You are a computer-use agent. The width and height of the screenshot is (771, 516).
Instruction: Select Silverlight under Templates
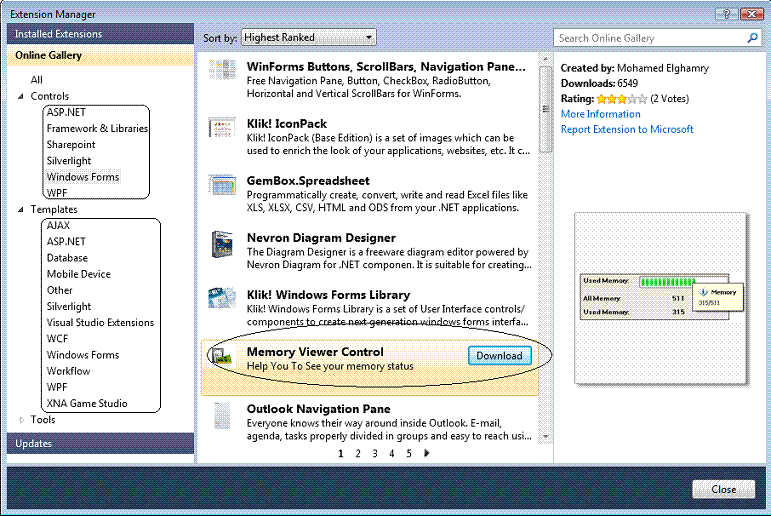(x=69, y=306)
